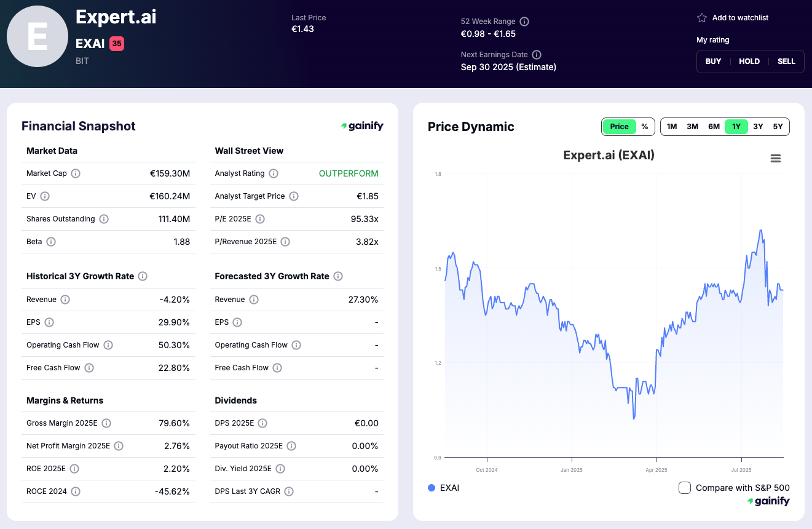
Task: Click info icon beside forecasted EPS
Action: tap(237, 322)
